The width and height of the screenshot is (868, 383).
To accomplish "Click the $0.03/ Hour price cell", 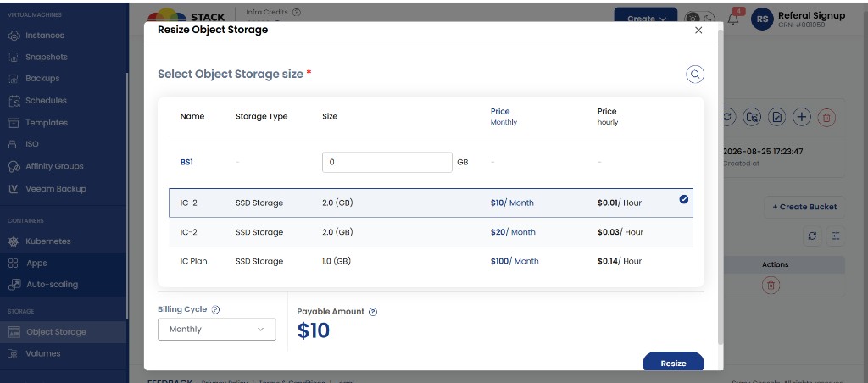I will pos(620,232).
